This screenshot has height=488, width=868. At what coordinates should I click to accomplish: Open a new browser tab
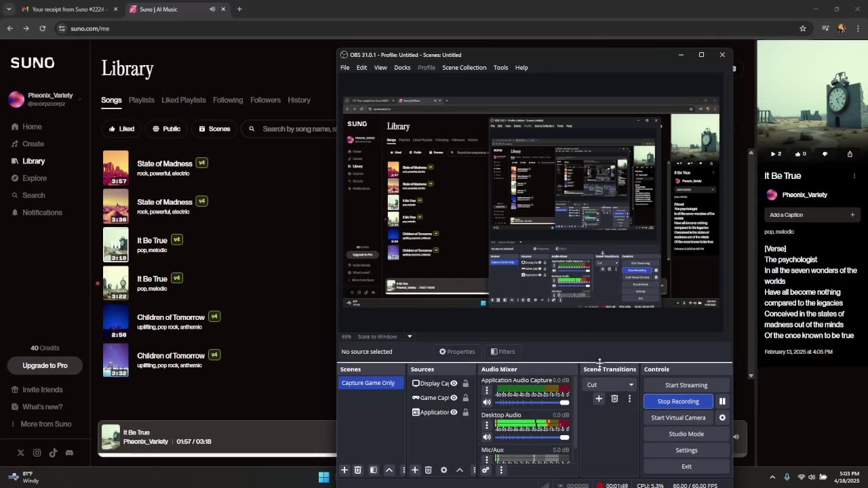coord(239,9)
